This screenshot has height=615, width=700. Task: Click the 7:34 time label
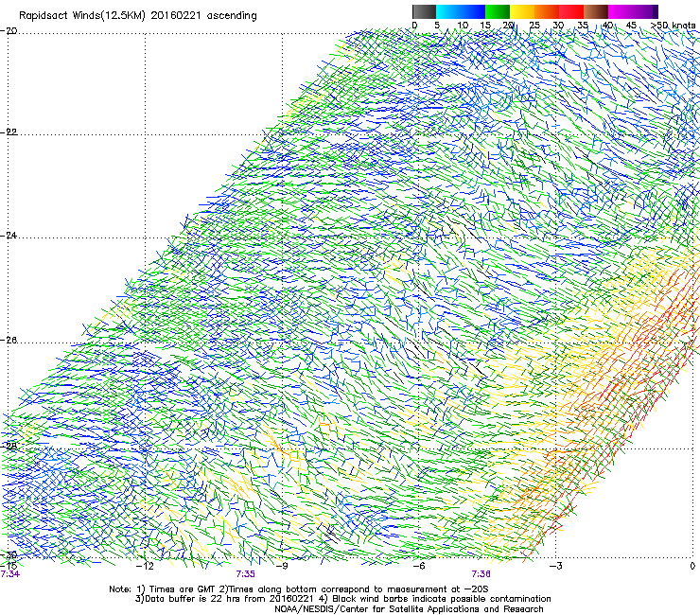[x=10, y=574]
